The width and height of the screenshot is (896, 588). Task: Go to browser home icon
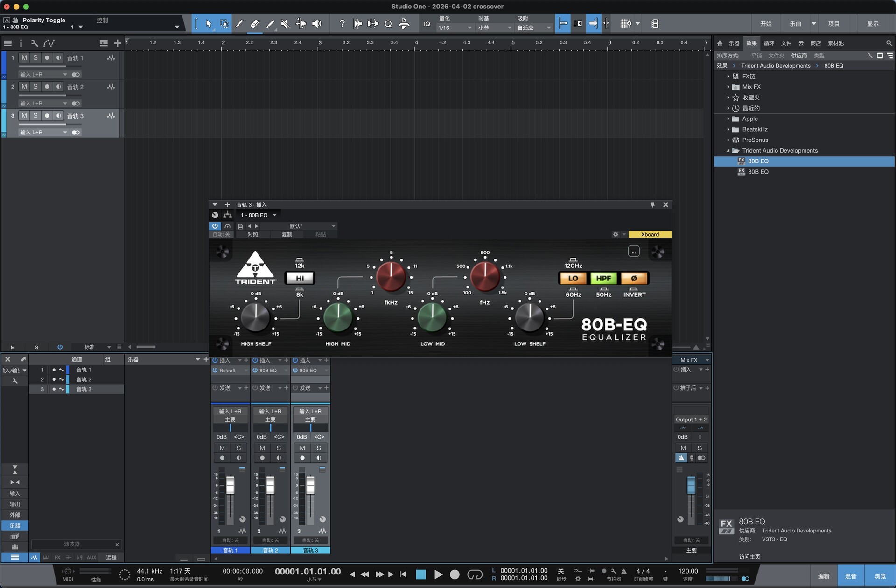(720, 43)
